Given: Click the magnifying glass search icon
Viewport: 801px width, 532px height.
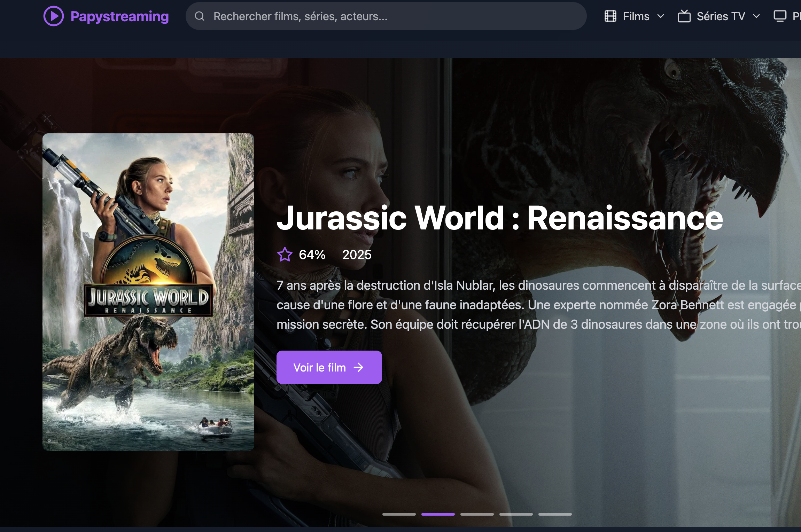Looking at the screenshot, I should pyautogui.click(x=200, y=16).
